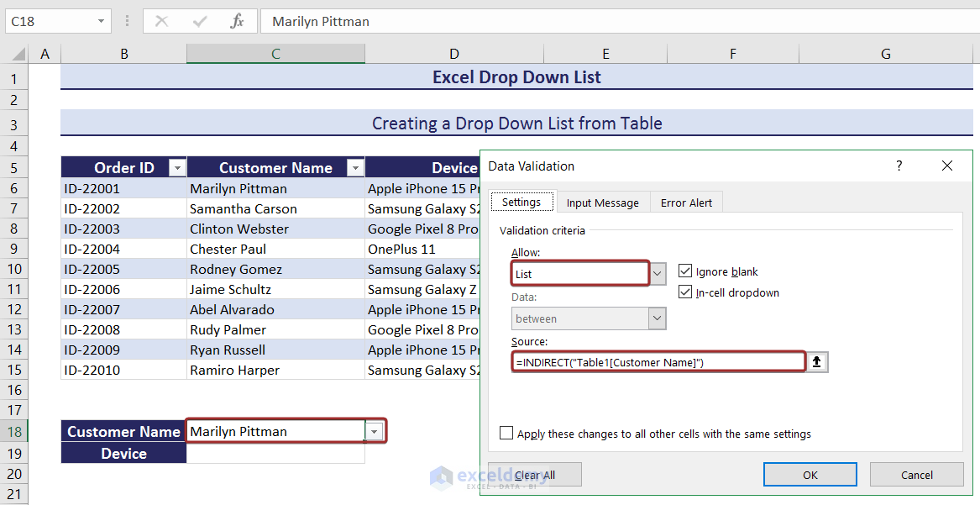Image resolution: width=980 pixels, height=505 pixels.
Task: Click the Select All corner triangle
Action: (18, 55)
